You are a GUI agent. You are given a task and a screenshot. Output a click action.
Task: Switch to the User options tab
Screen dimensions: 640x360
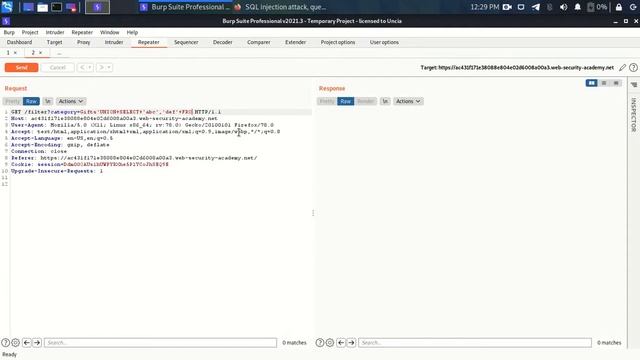[384, 42]
